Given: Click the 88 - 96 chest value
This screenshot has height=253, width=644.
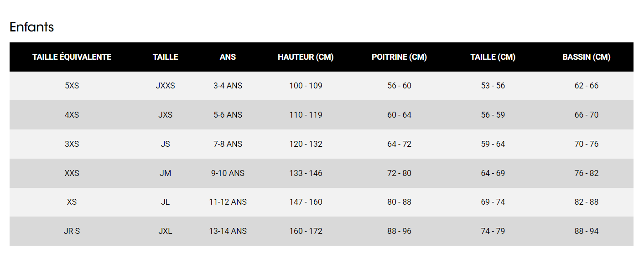Looking at the screenshot, I should point(399,231).
